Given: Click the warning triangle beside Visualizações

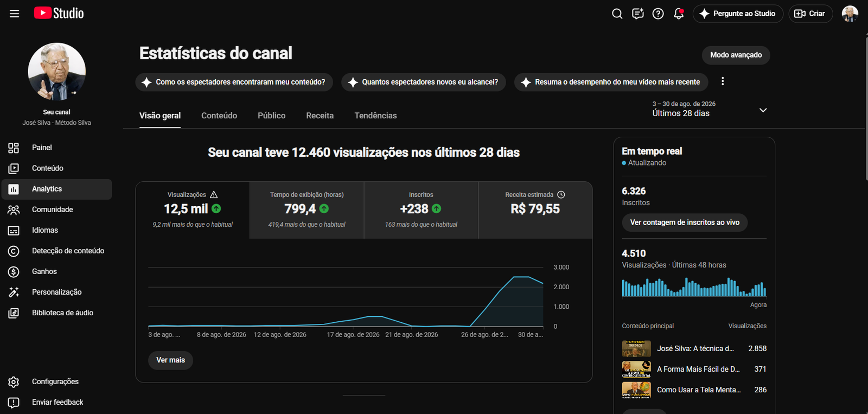Looking at the screenshot, I should tap(214, 194).
